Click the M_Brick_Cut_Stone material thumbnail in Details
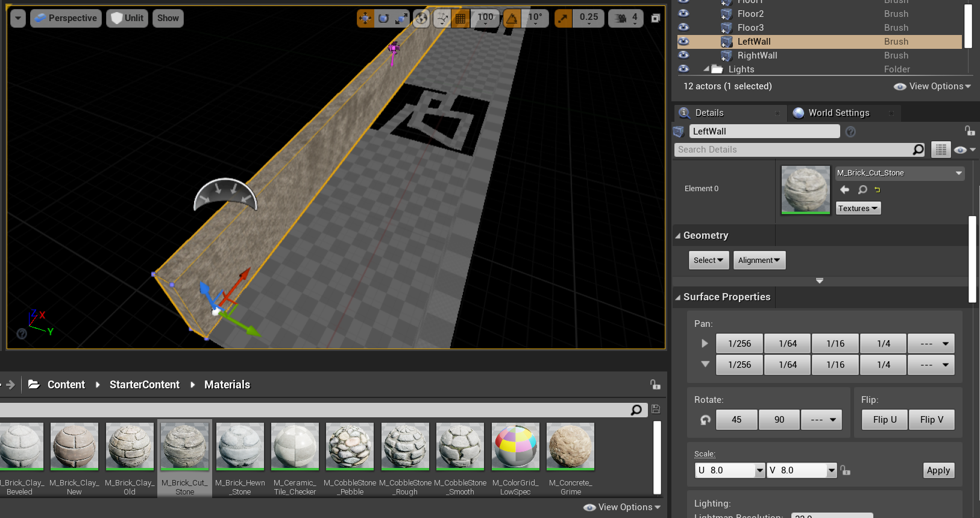This screenshot has height=518, width=980. [806, 190]
